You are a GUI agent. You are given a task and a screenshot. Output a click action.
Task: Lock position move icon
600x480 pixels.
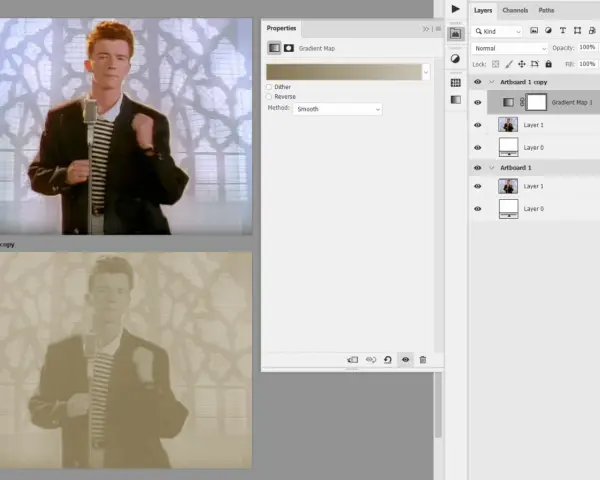[522, 64]
